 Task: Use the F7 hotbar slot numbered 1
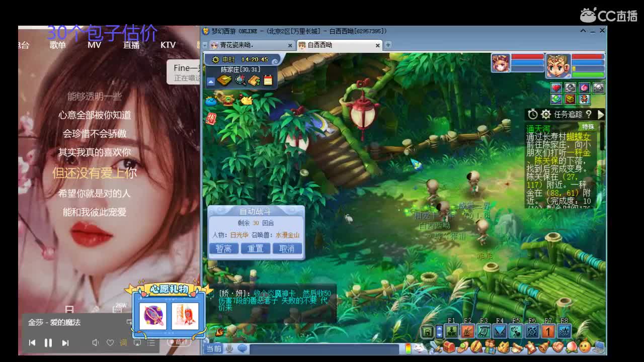click(x=548, y=331)
